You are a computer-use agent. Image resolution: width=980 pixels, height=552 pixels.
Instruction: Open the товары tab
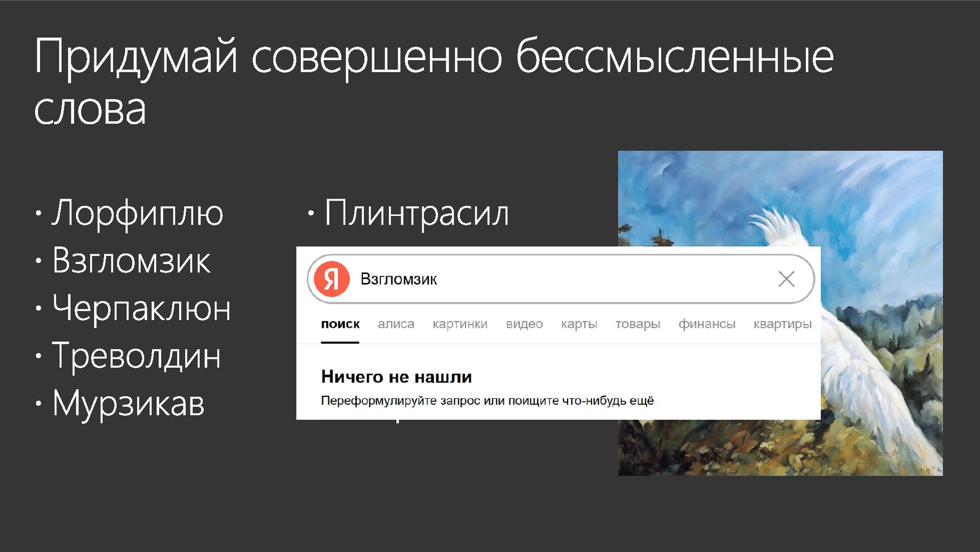coord(638,324)
